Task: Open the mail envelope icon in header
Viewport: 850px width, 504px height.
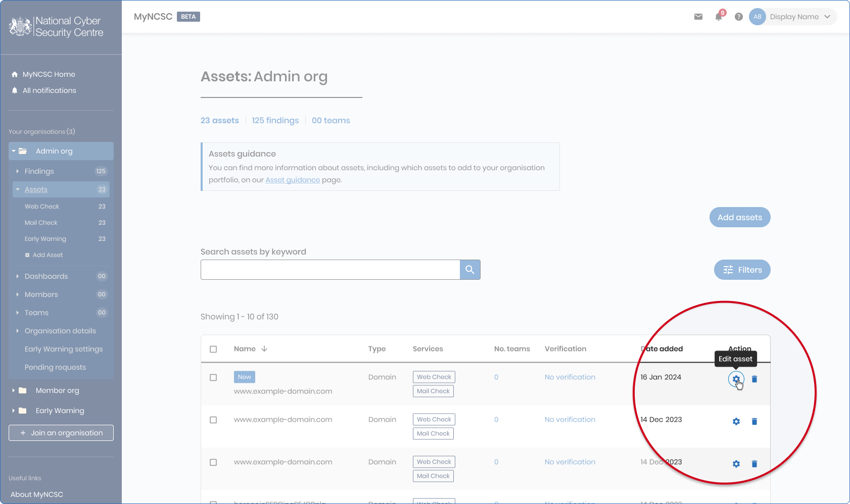Action: 698,17
